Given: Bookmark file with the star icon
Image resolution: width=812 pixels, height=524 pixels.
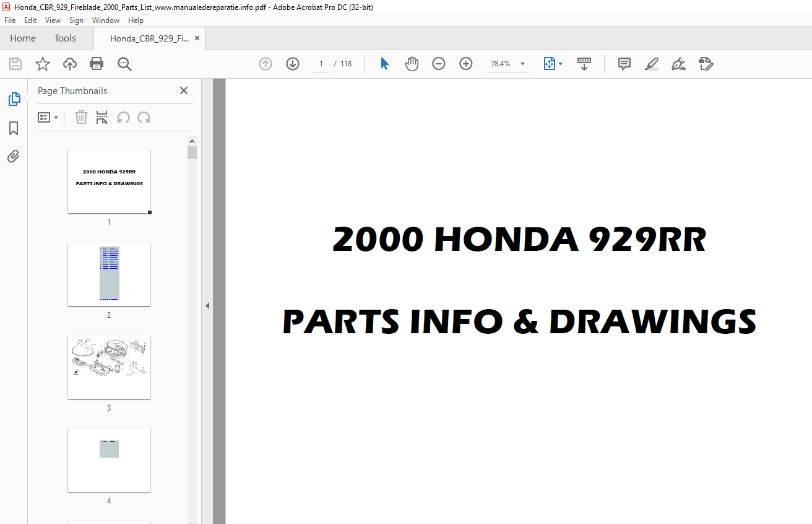Looking at the screenshot, I should (x=43, y=64).
